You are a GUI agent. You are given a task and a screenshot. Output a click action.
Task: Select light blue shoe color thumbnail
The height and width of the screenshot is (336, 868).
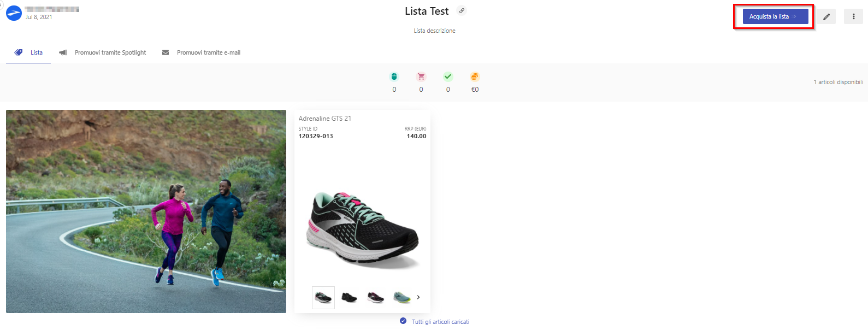click(x=401, y=297)
